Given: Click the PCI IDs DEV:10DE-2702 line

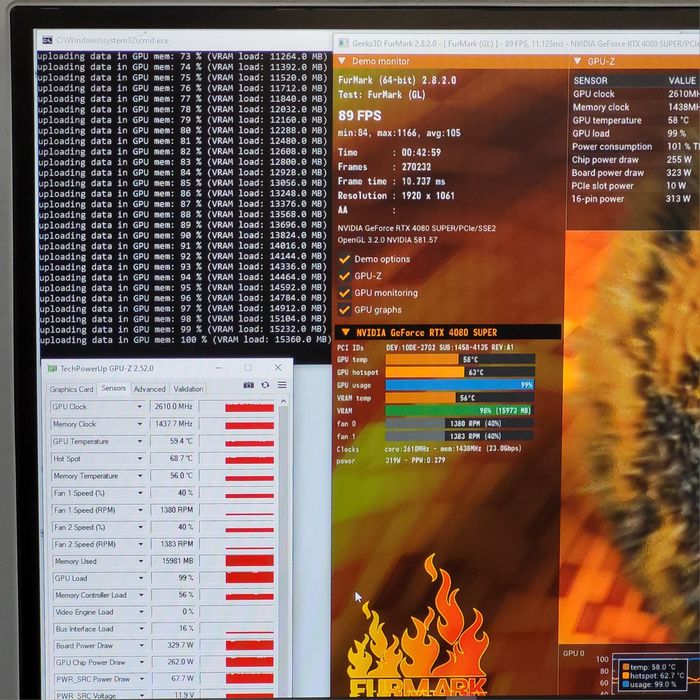Looking at the screenshot, I should tap(425, 347).
